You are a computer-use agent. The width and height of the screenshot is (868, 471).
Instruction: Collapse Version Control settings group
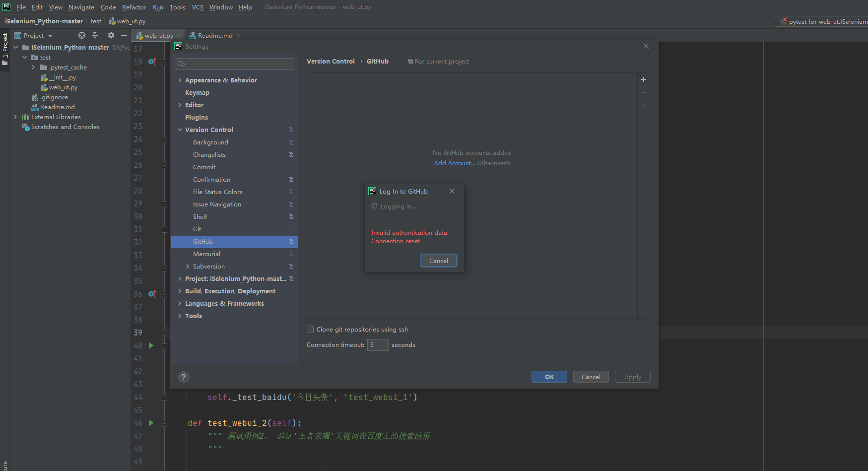pos(180,130)
